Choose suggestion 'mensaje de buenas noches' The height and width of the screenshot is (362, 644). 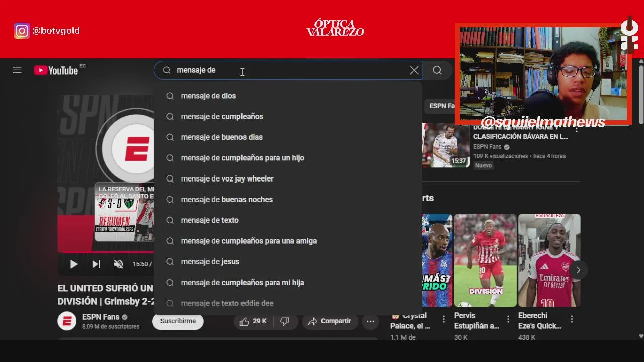click(x=288, y=199)
